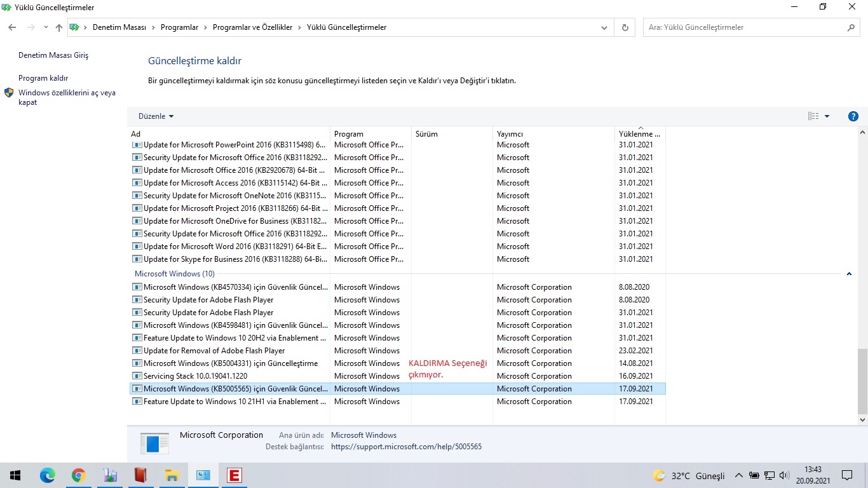Image resolution: width=868 pixels, height=488 pixels.
Task: Select Update for Microsoft OneDrive for Business
Action: coord(398,221)
